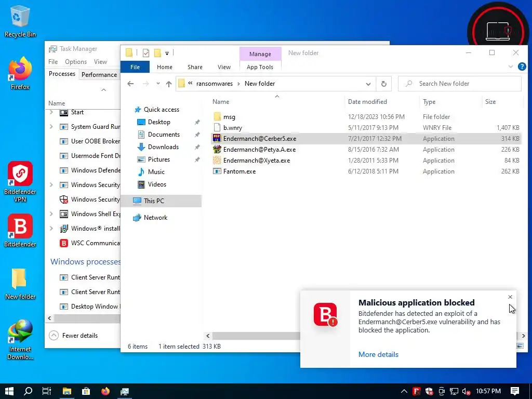
Task: Expand the Start process in Task Manager
Action: [x=51, y=112]
